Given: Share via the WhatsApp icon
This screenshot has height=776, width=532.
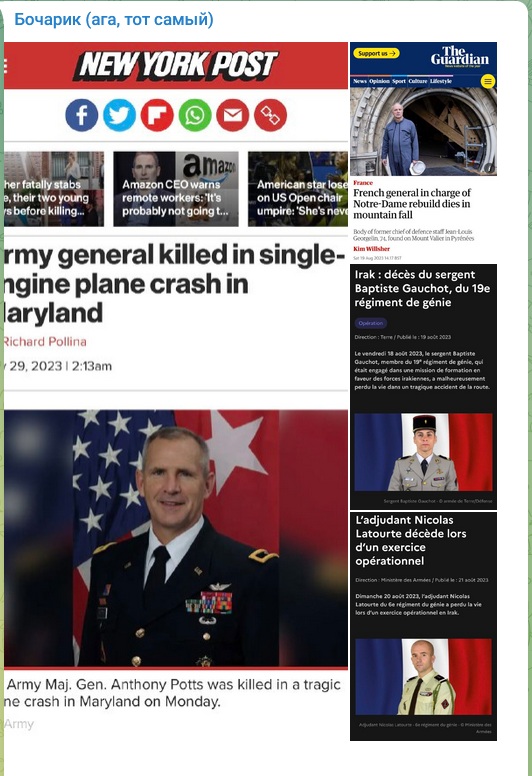Looking at the screenshot, I should pyautogui.click(x=195, y=115).
